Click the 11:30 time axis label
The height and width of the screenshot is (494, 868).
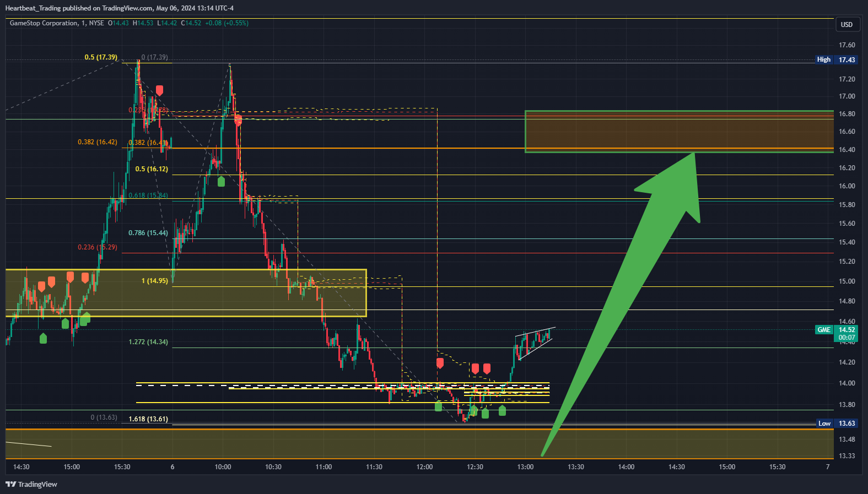point(374,467)
